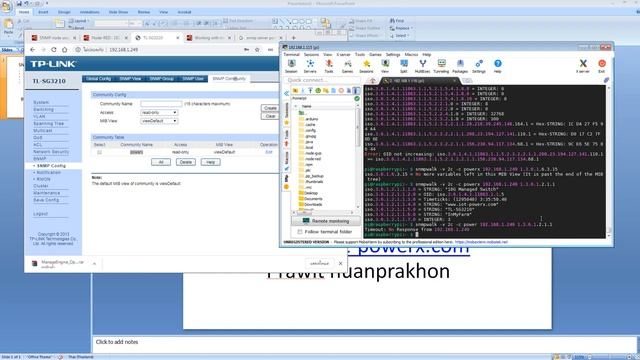This screenshot has height=360, width=640.
Task: Open Games icon in MobaXterm toolbar
Action: (x=347, y=66)
